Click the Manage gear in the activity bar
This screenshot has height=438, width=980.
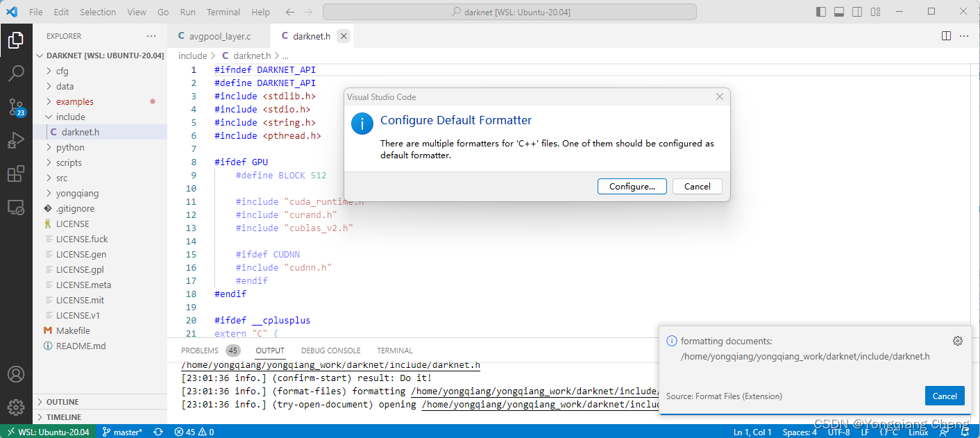coord(17,407)
